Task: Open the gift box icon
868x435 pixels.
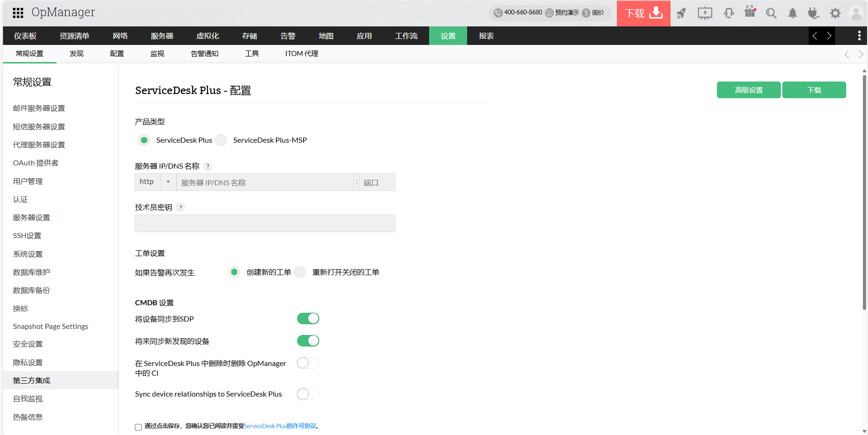Action: coord(750,12)
